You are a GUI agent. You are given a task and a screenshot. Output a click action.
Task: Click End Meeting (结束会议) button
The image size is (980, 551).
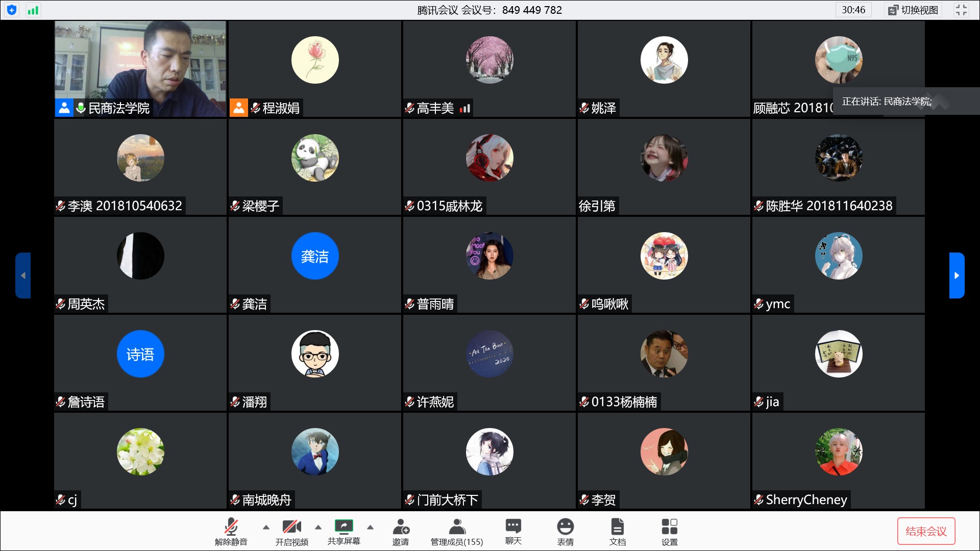click(x=926, y=531)
